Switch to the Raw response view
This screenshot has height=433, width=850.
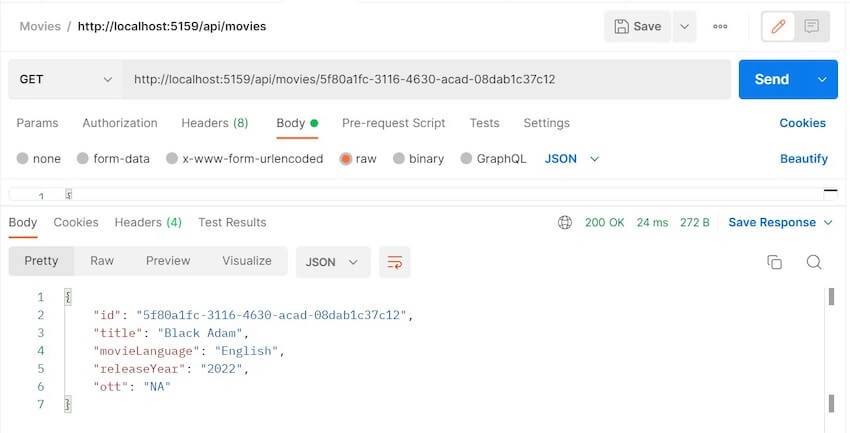(102, 261)
